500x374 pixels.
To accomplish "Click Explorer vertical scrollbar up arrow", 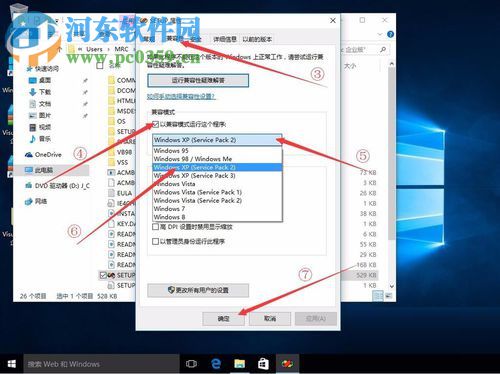I will 392,63.
